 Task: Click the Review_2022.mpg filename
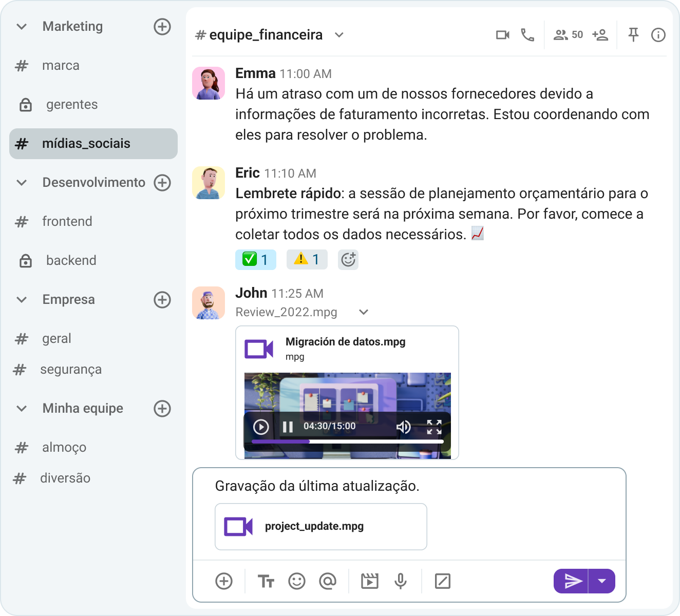pos(286,312)
